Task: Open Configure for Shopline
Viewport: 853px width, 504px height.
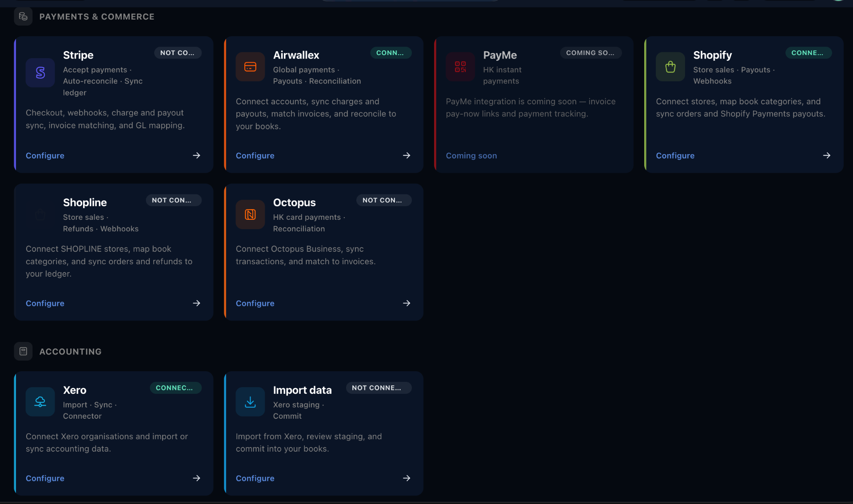Action: point(45,303)
